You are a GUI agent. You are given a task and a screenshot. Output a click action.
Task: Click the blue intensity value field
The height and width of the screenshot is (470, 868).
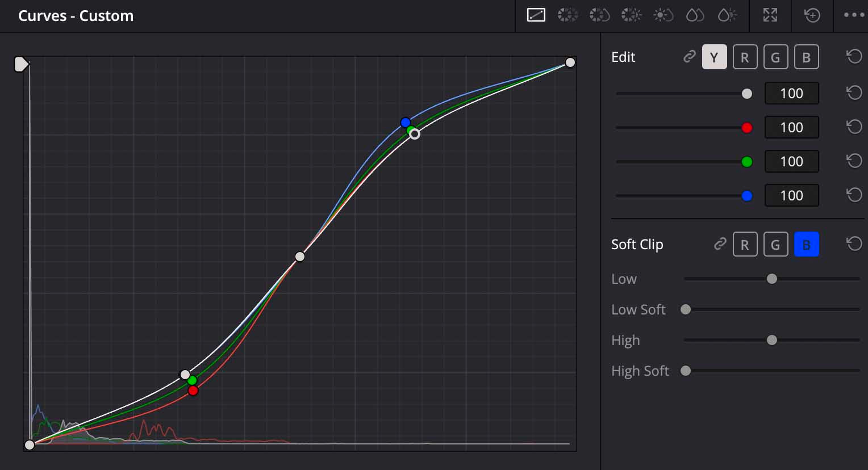791,195
